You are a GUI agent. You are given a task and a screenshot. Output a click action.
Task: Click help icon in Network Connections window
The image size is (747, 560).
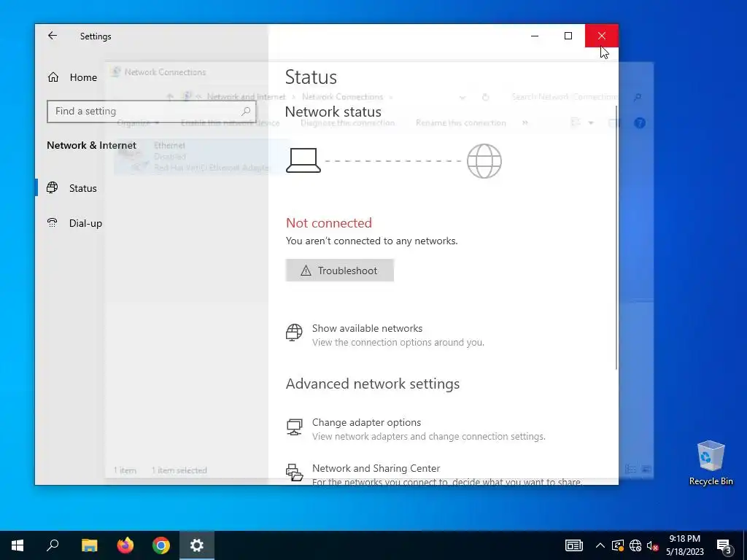point(639,122)
